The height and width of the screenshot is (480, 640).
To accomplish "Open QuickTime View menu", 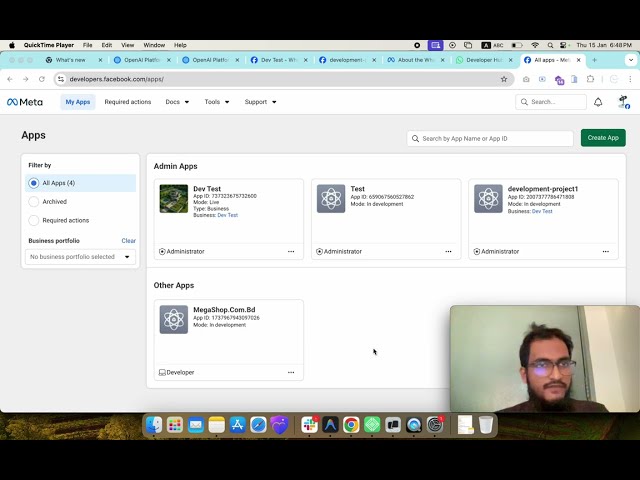I will [127, 45].
